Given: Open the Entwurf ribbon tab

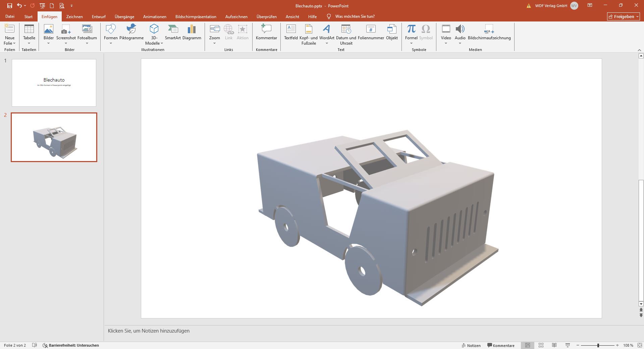Looking at the screenshot, I should click(99, 16).
